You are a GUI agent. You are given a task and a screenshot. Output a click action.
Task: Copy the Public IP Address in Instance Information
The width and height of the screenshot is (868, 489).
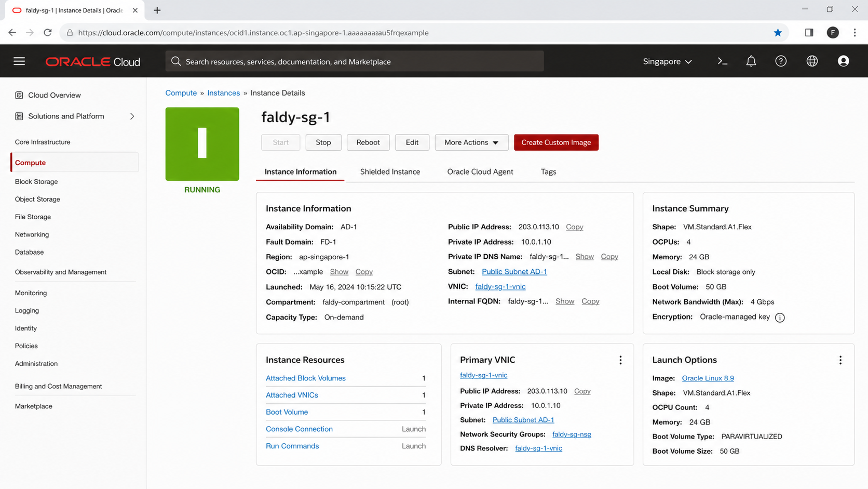point(575,227)
